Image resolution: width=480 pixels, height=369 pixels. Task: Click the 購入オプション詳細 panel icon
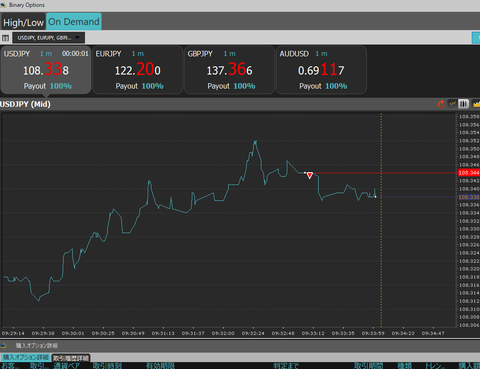pos(3,345)
